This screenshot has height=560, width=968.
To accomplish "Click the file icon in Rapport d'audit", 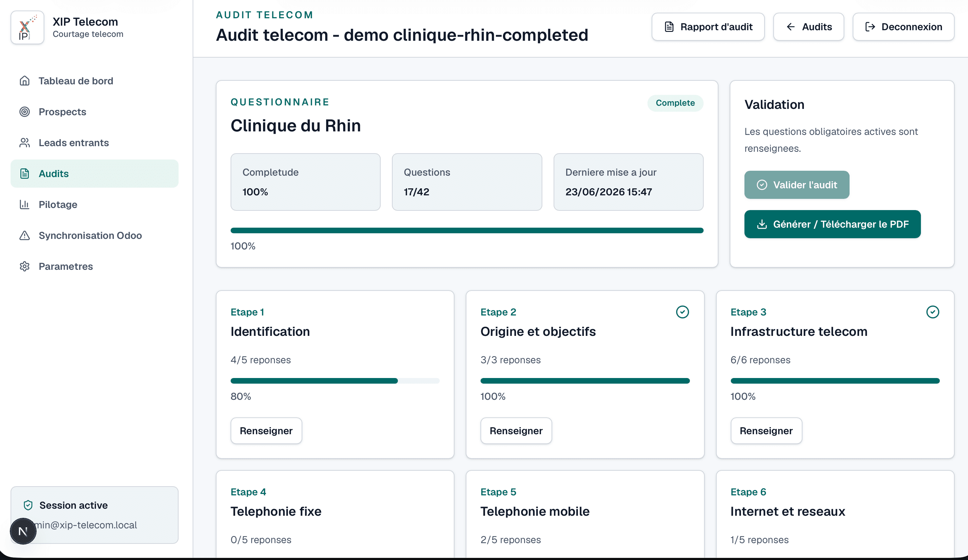I will tap(669, 26).
